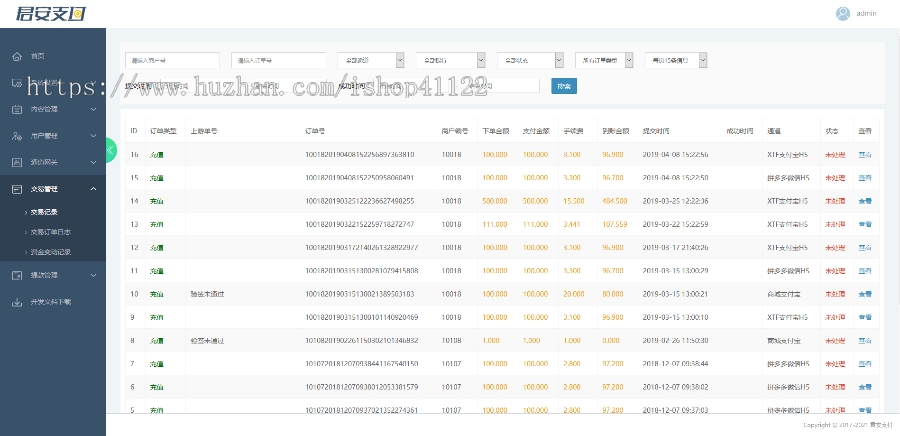Open 开发文档下载 sidebar item

pyautogui.click(x=51, y=302)
